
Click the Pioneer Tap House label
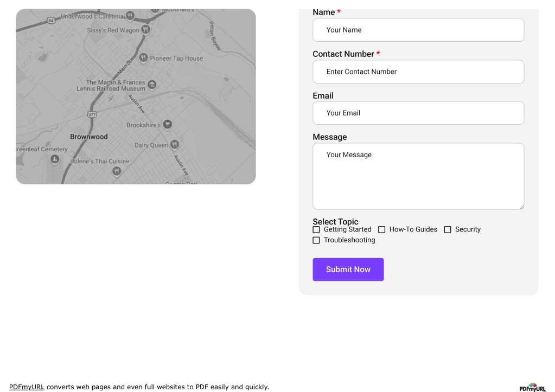click(176, 59)
